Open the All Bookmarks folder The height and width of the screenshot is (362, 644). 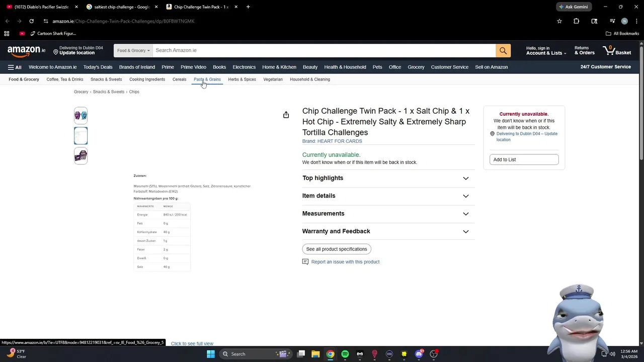622,33
